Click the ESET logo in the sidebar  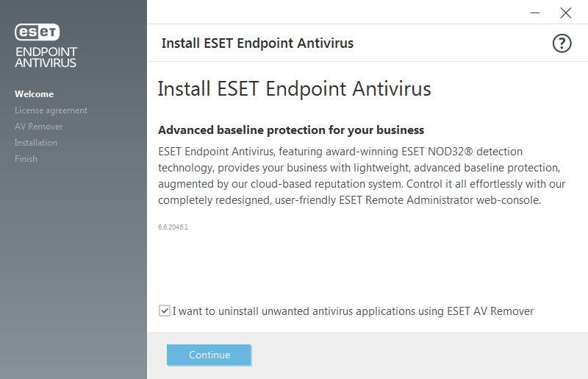point(37,32)
